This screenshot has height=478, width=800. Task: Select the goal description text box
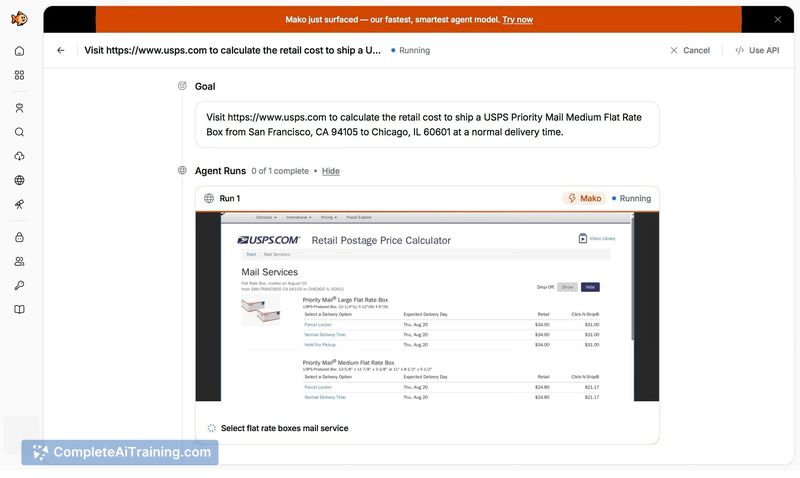427,124
